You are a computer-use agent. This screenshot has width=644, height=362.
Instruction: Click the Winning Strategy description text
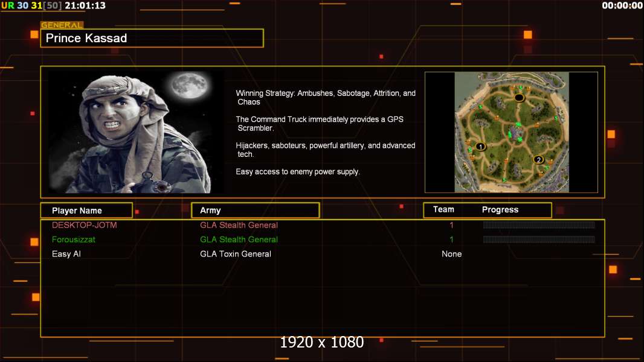pos(326,98)
